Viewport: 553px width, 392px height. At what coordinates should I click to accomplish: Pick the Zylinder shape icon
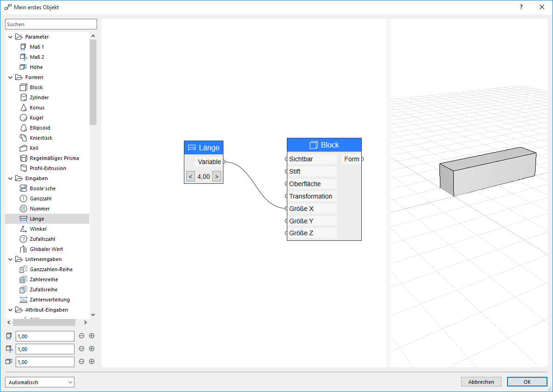[24, 97]
